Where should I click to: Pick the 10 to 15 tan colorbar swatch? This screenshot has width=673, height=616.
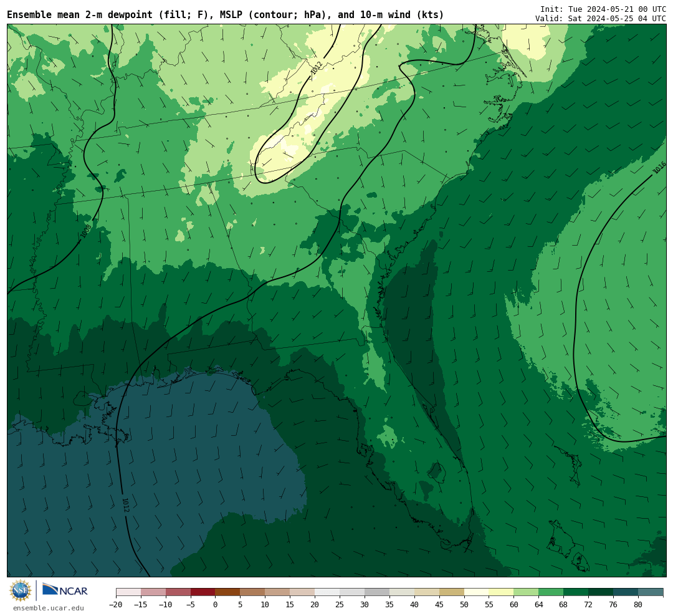(278, 592)
